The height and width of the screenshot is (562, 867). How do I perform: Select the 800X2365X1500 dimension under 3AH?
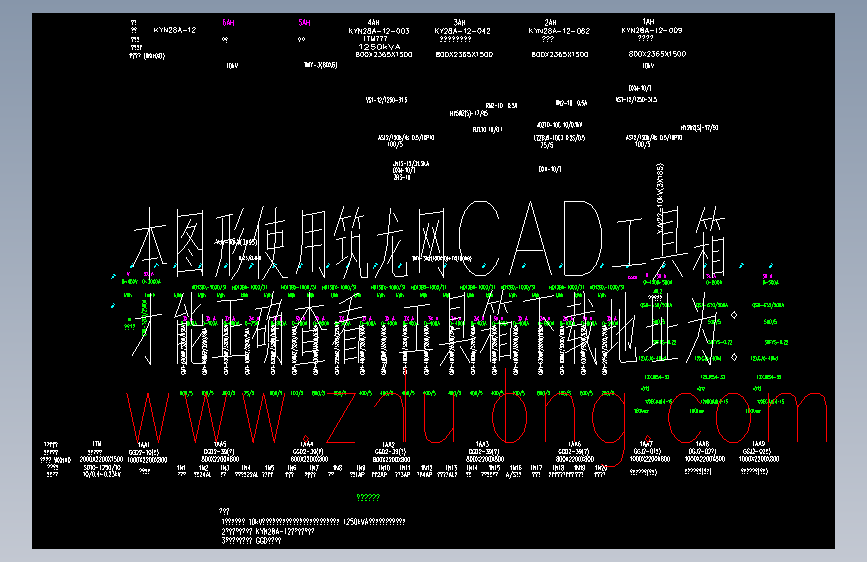click(x=464, y=54)
